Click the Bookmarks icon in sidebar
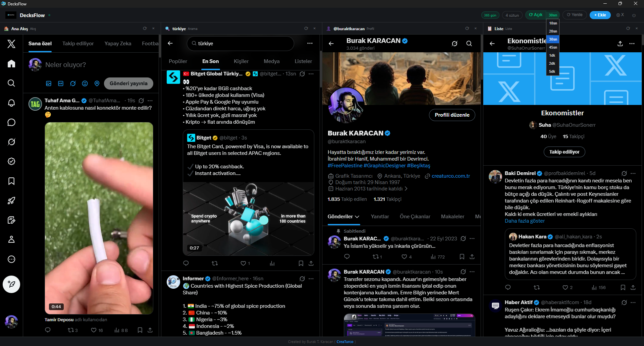Screen dimensions: 644x346 [11, 181]
